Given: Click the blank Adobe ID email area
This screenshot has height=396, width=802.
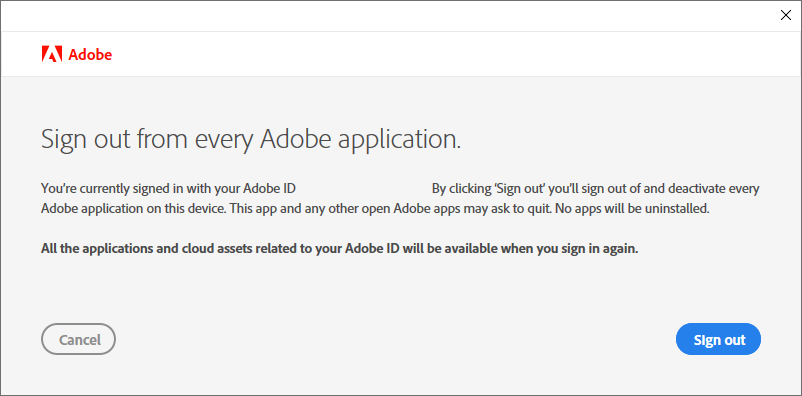Looking at the screenshot, I should (x=364, y=189).
